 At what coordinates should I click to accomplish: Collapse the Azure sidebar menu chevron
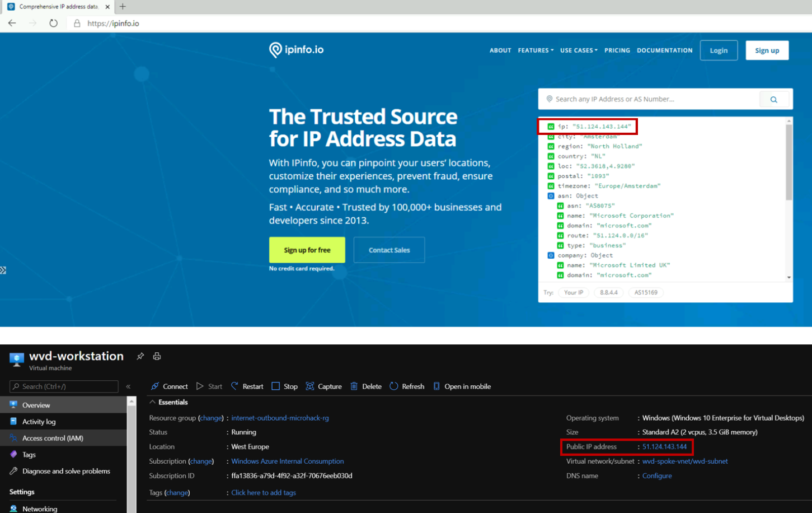128,386
